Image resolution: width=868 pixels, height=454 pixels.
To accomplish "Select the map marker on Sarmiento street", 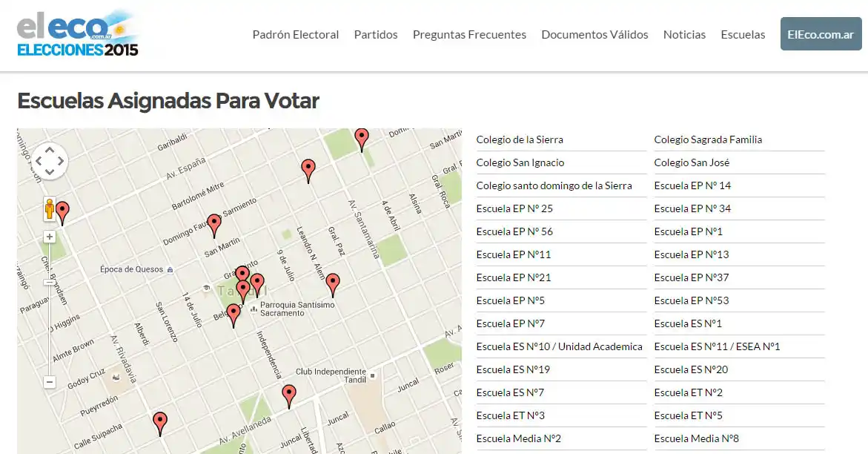I will (x=214, y=226).
